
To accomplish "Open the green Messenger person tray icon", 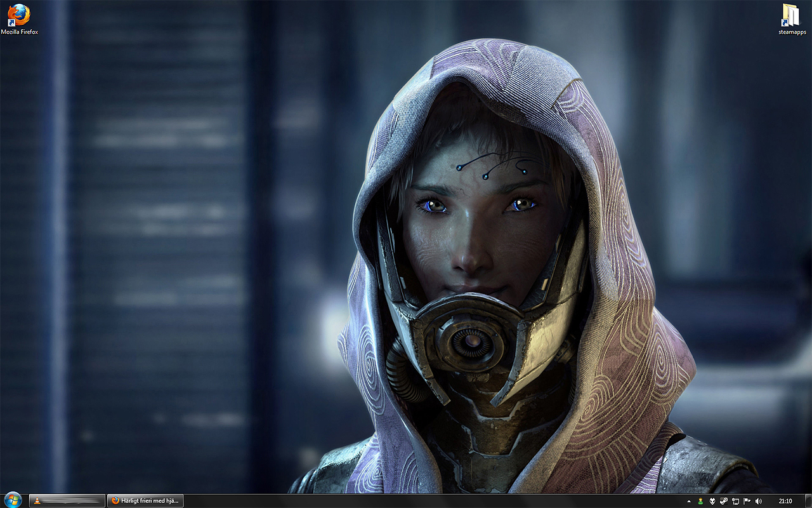I will pyautogui.click(x=700, y=501).
